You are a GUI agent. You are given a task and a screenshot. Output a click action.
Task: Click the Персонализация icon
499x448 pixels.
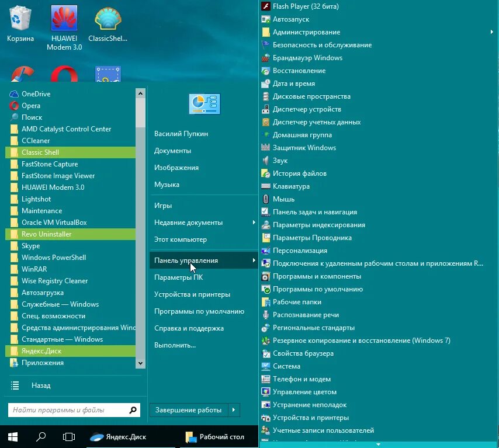265,251
